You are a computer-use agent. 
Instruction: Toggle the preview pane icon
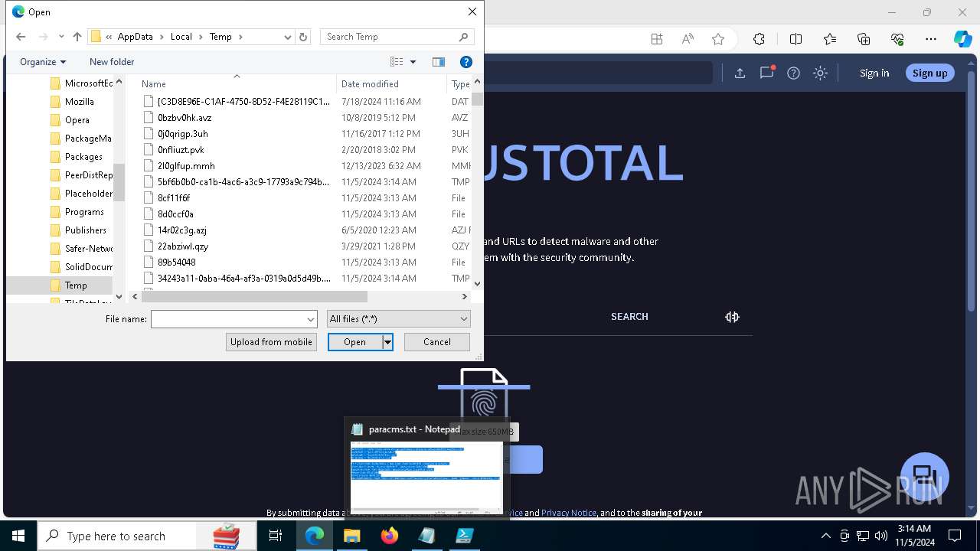(x=439, y=62)
